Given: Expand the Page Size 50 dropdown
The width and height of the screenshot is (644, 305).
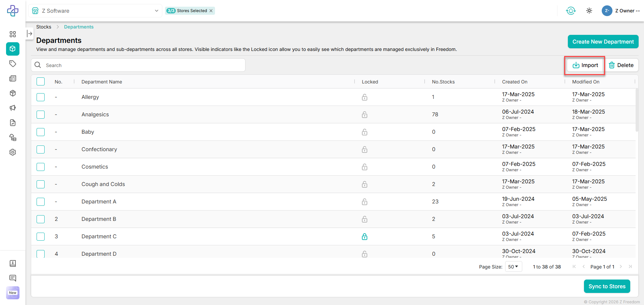Looking at the screenshot, I should (513, 267).
